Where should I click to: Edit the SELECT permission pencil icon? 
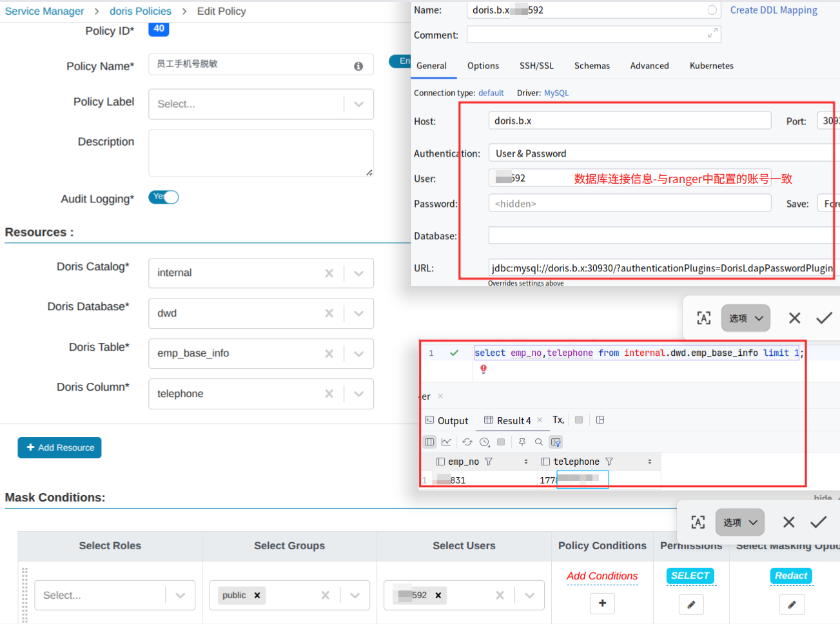tap(691, 605)
